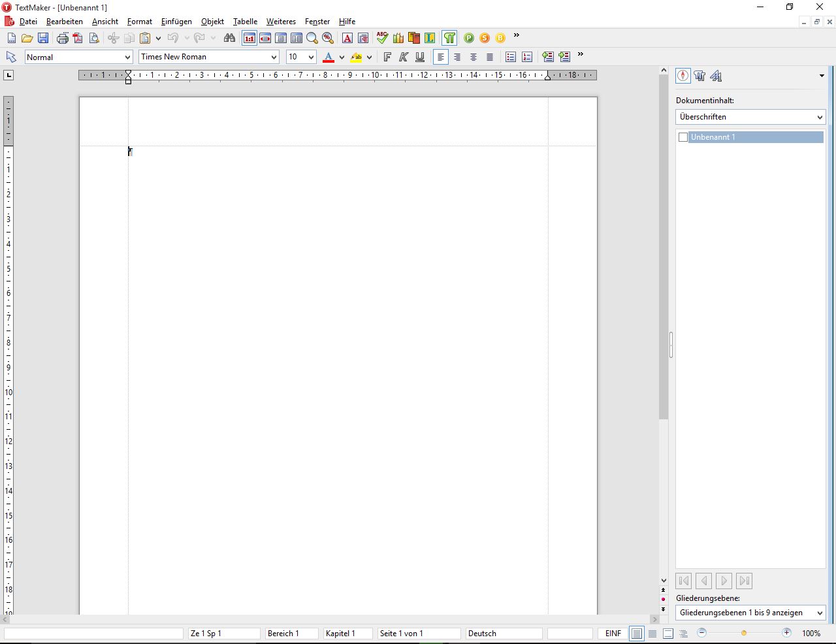Open the Einfügen menu

(x=176, y=22)
